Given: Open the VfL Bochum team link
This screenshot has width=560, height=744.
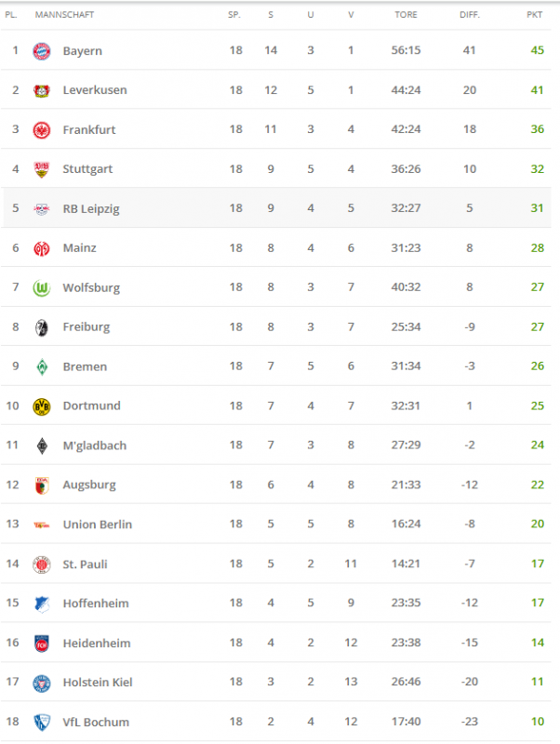Looking at the screenshot, I should 96,722.
